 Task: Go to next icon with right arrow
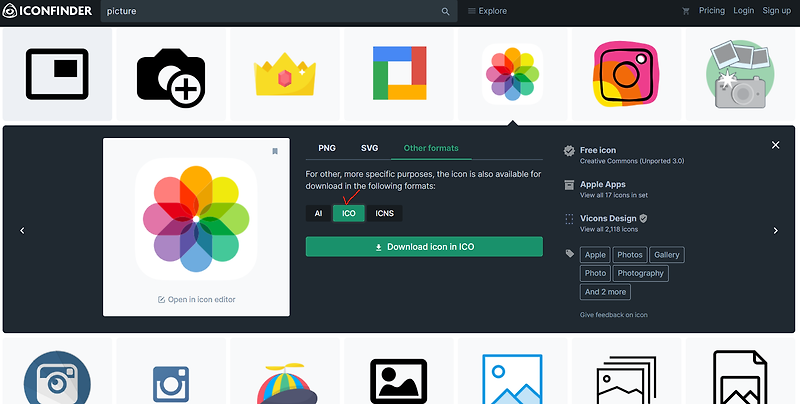(776, 231)
